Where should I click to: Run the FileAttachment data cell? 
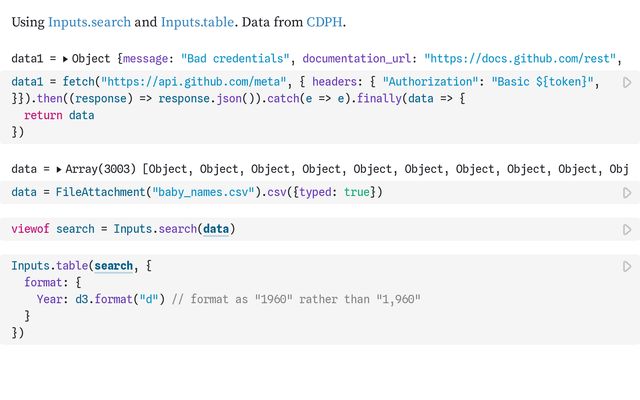(x=627, y=192)
